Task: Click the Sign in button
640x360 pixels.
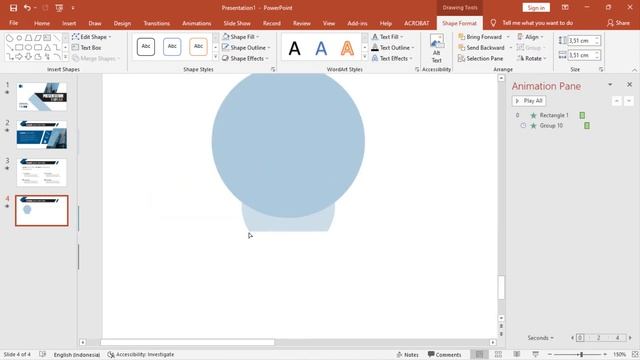Action: 536,8
